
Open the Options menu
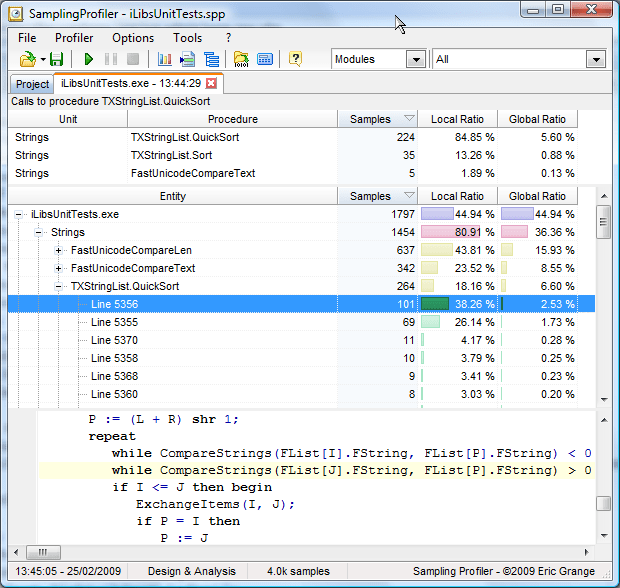point(133,38)
